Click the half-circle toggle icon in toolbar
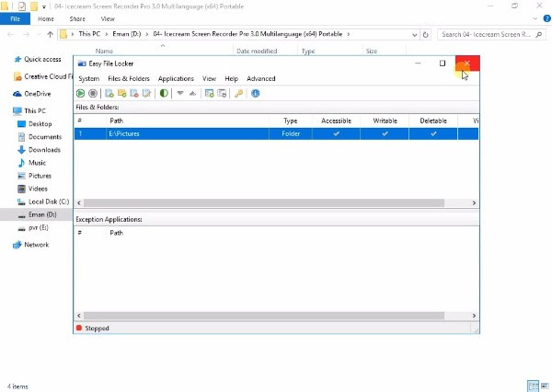The image size is (552, 392). [164, 93]
